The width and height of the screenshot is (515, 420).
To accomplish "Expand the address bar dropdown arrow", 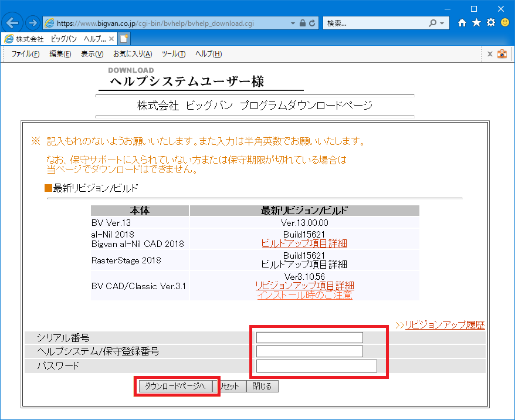I will tap(293, 23).
